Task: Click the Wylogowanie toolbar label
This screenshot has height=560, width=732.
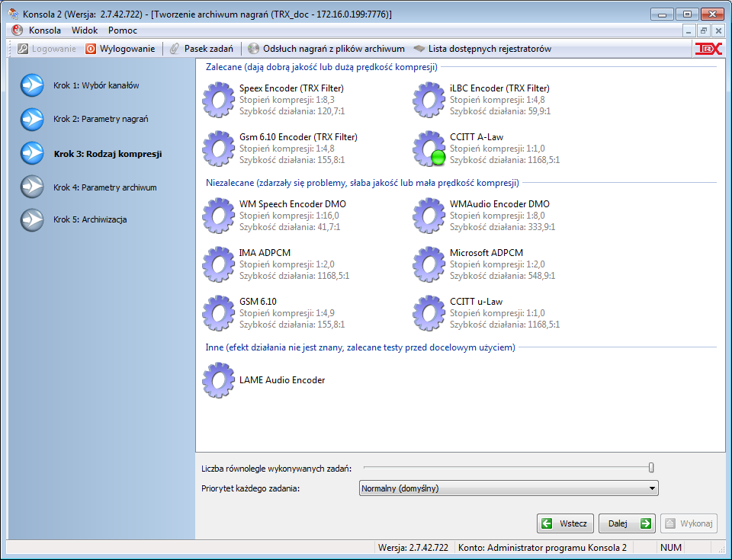Action: pyautogui.click(x=127, y=49)
